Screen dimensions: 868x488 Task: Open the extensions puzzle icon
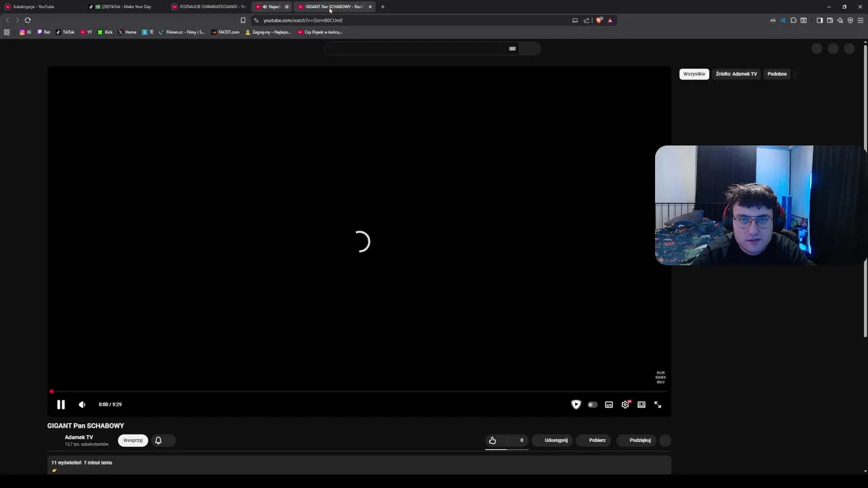pyautogui.click(x=793, y=20)
